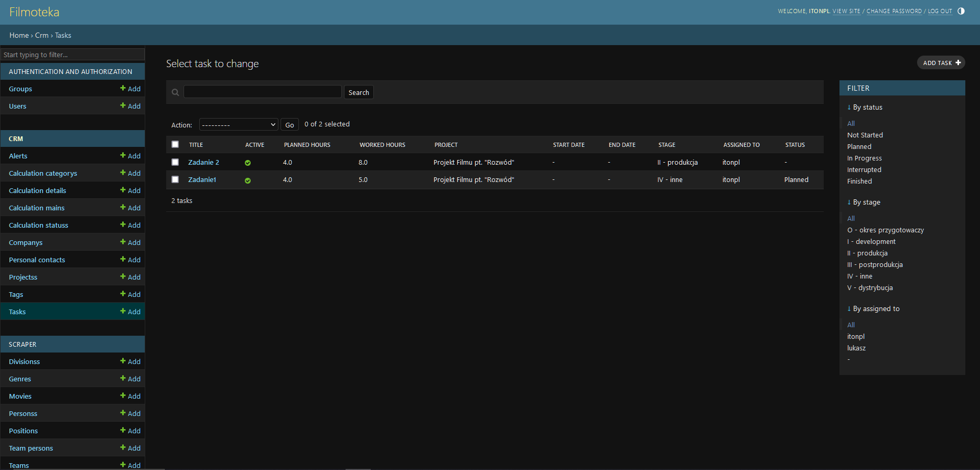Add a Calculation status from sidebar
This screenshot has width=980, height=470.
point(130,225)
